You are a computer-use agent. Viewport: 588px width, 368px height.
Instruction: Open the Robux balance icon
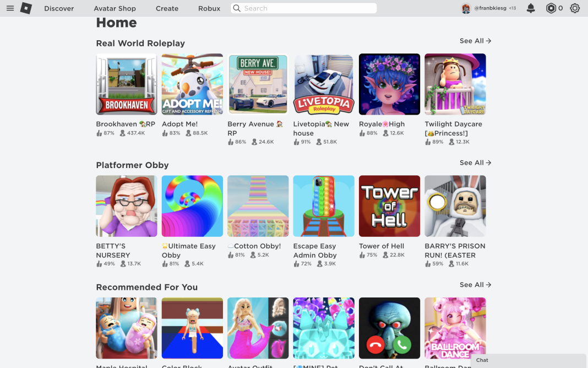[x=551, y=8]
